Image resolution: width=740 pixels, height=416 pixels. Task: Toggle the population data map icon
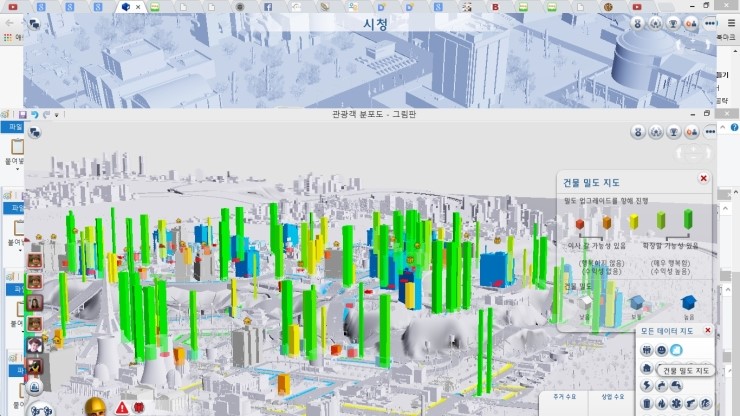pos(647,350)
